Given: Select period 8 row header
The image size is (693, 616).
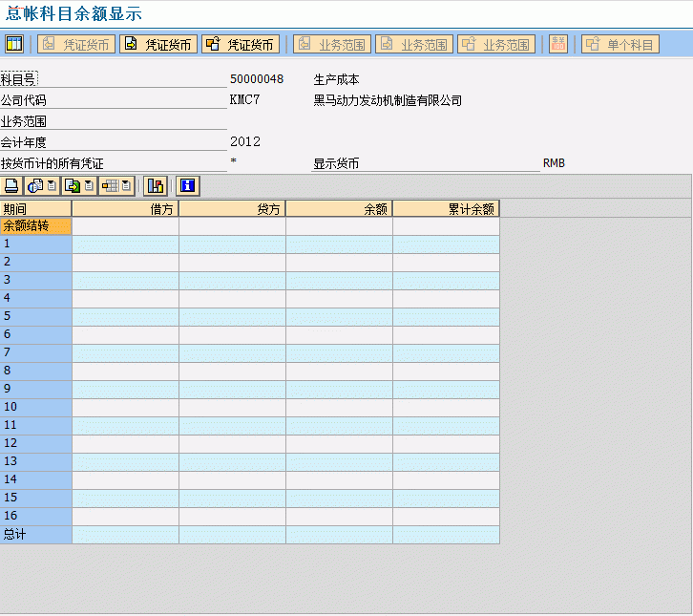Looking at the screenshot, I should click(35, 371).
